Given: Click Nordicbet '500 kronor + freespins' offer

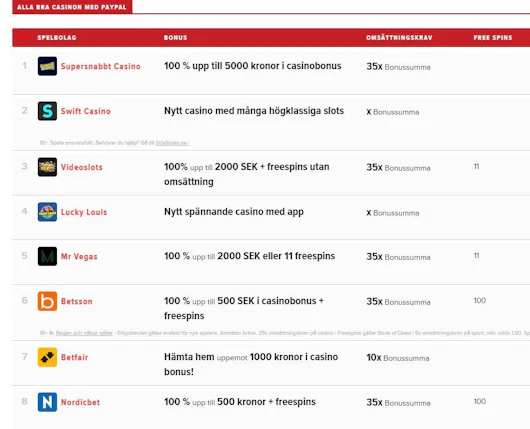Looking at the screenshot, I should [x=240, y=402].
